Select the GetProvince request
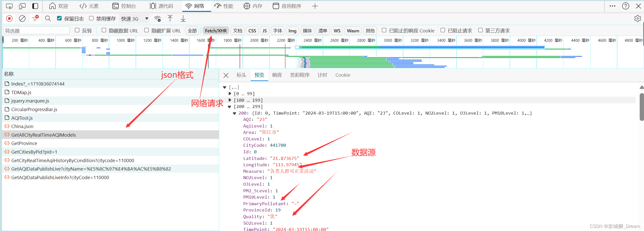The image size is (644, 231). [111, 143]
